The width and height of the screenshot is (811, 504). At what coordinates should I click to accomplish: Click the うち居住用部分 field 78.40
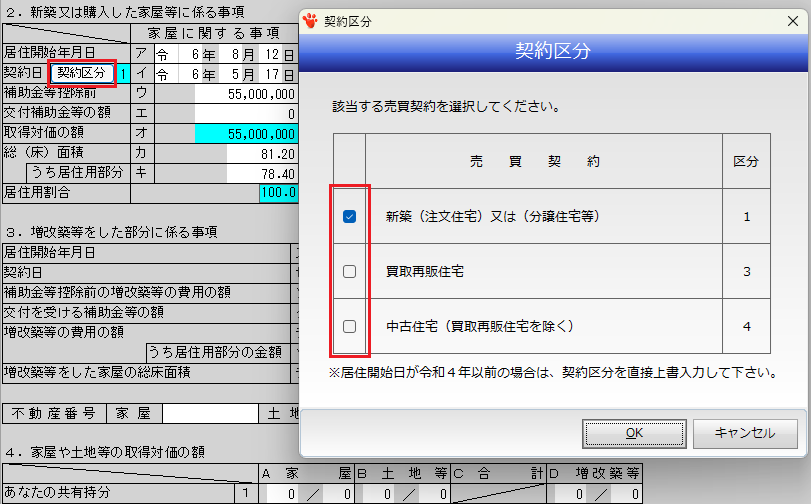pyautogui.click(x=261, y=173)
